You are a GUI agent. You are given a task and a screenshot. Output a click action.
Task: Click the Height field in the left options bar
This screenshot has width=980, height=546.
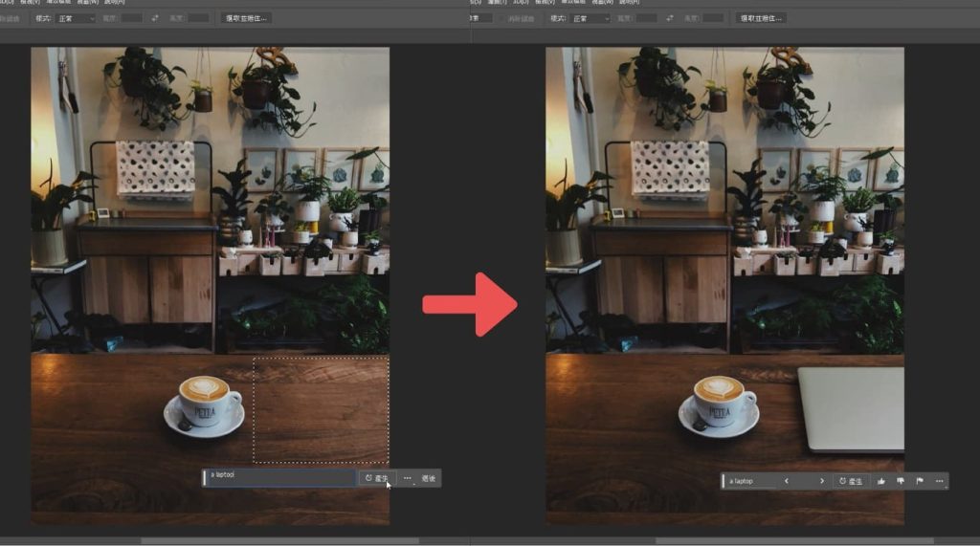[x=199, y=19]
